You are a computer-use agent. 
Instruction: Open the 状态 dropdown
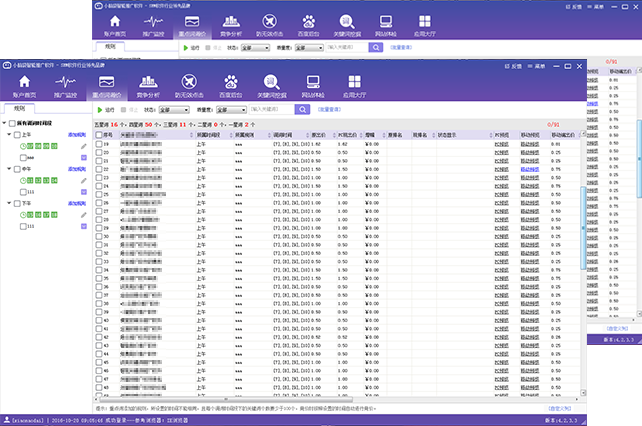[x=175, y=110]
